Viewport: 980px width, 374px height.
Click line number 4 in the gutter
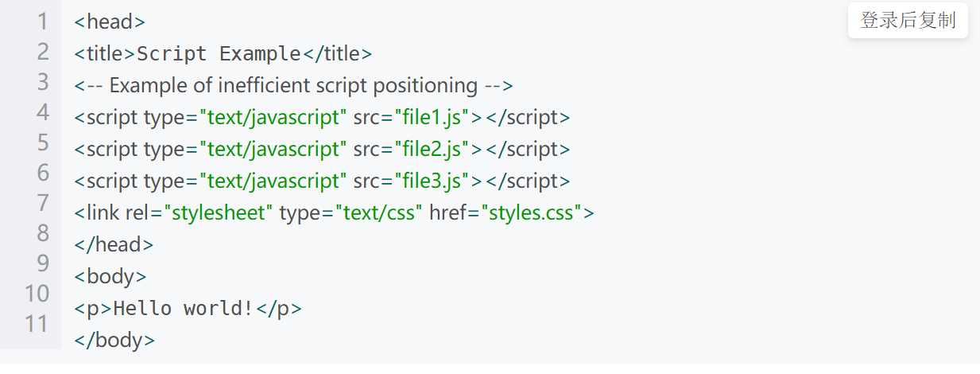coord(42,112)
